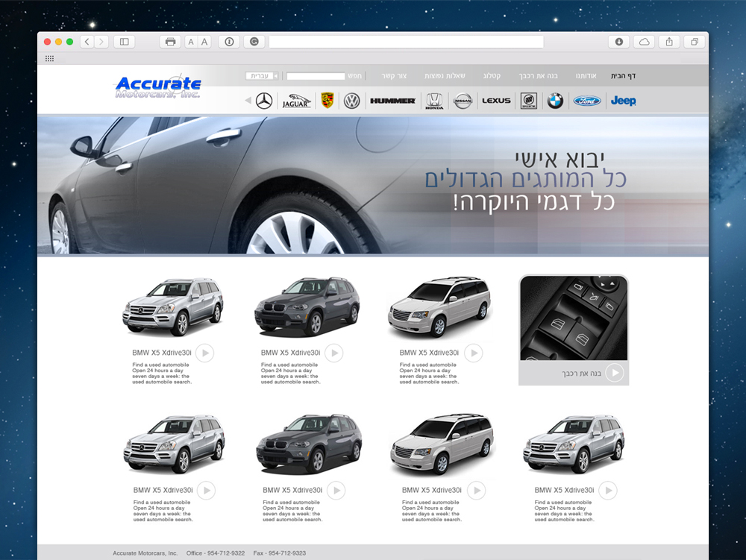This screenshot has width=746, height=560.
Task: Click the browser address bar
Action: click(x=407, y=42)
